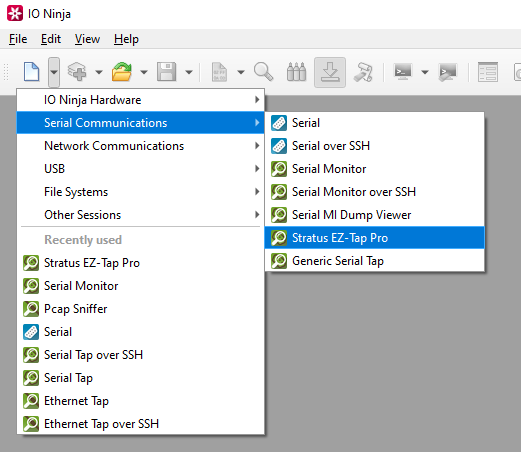This screenshot has width=521, height=452.
Task: Open recently used Stratus EZ-Tap Pro
Action: (140, 263)
